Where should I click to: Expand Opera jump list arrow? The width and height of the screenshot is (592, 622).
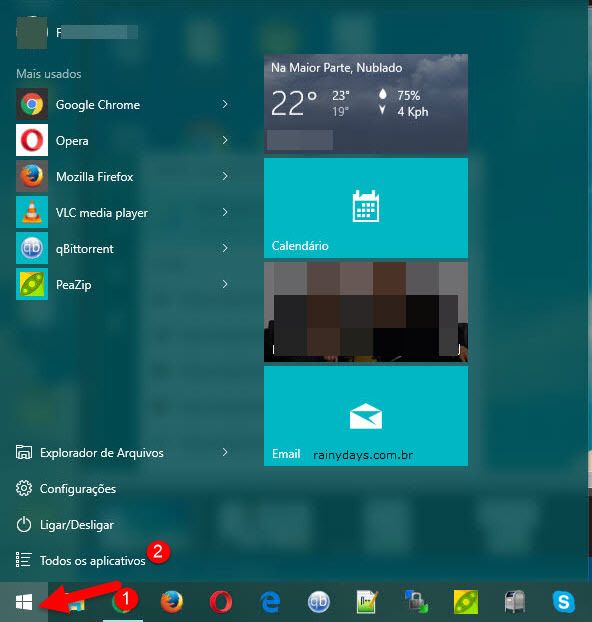tap(225, 140)
